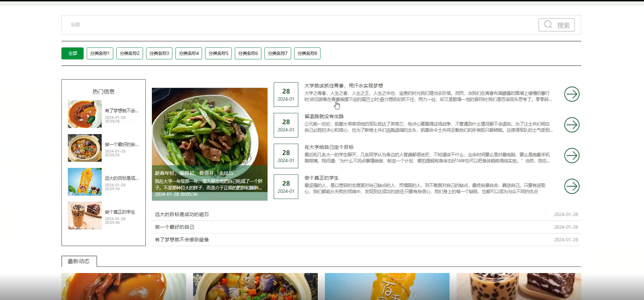644x300 pixels.
Task: Select category 分类名称1
Action: pyautogui.click(x=100, y=53)
